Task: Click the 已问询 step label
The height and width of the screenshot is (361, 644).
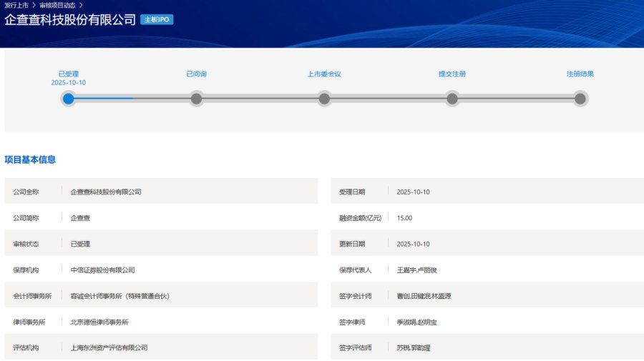Action: click(x=196, y=74)
